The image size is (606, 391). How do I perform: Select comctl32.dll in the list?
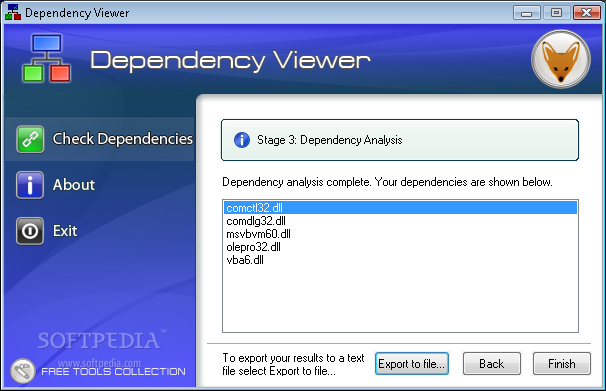click(x=400, y=208)
